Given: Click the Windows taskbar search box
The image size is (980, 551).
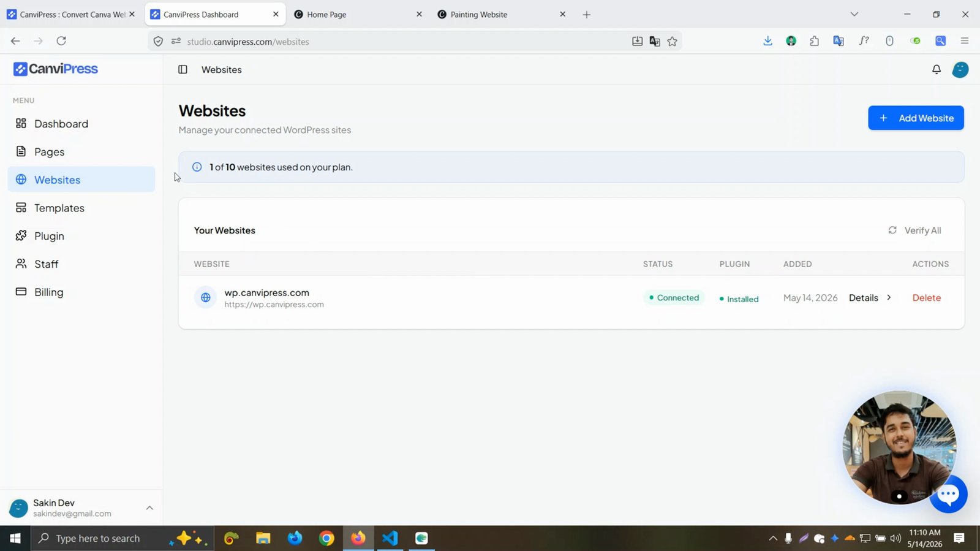Looking at the screenshot, I should pyautogui.click(x=123, y=538).
